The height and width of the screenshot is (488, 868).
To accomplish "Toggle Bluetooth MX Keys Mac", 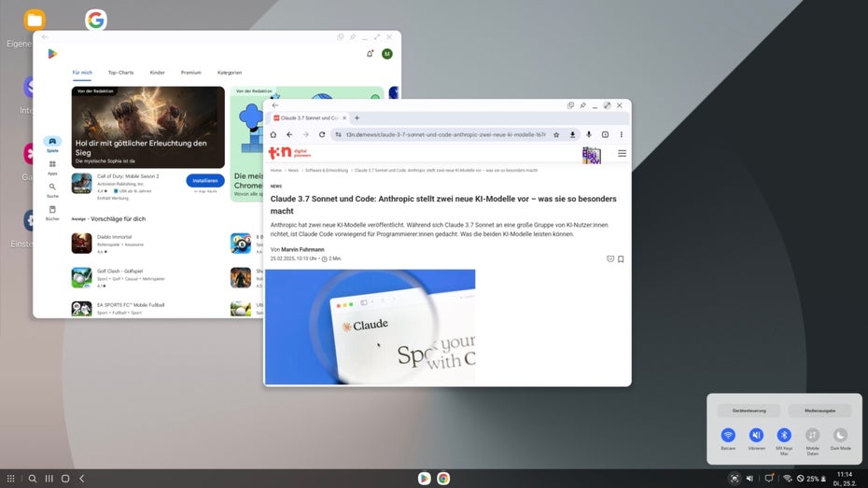I will pos(784,435).
